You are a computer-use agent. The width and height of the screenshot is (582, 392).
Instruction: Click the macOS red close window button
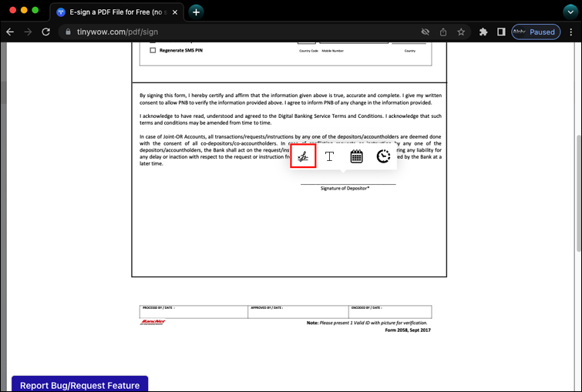(x=12, y=10)
